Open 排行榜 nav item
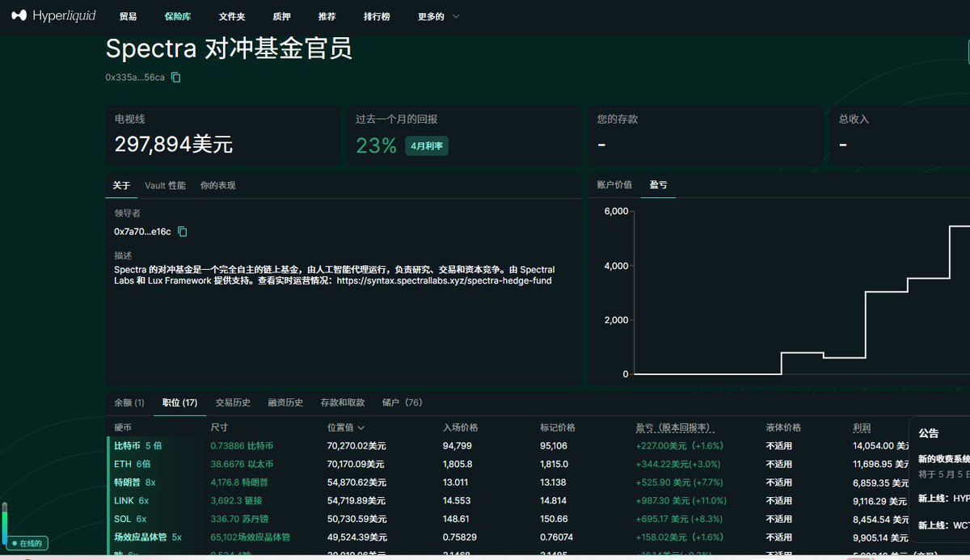The image size is (970, 560). 377,16
